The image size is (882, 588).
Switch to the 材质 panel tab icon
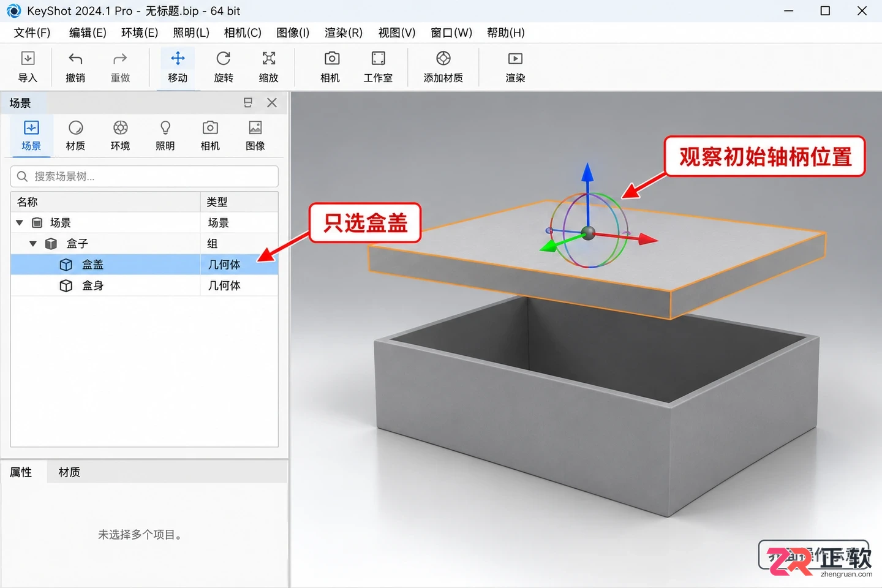click(75, 135)
